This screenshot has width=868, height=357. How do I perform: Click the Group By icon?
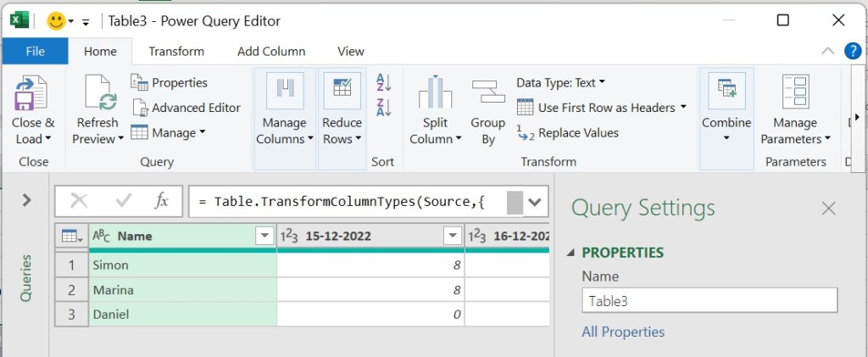487,93
